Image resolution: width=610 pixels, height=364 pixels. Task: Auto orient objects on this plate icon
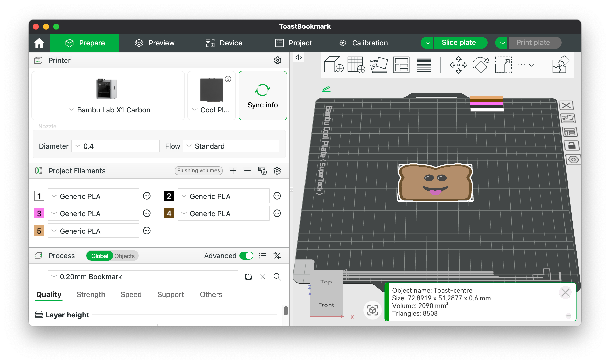[x=568, y=118]
